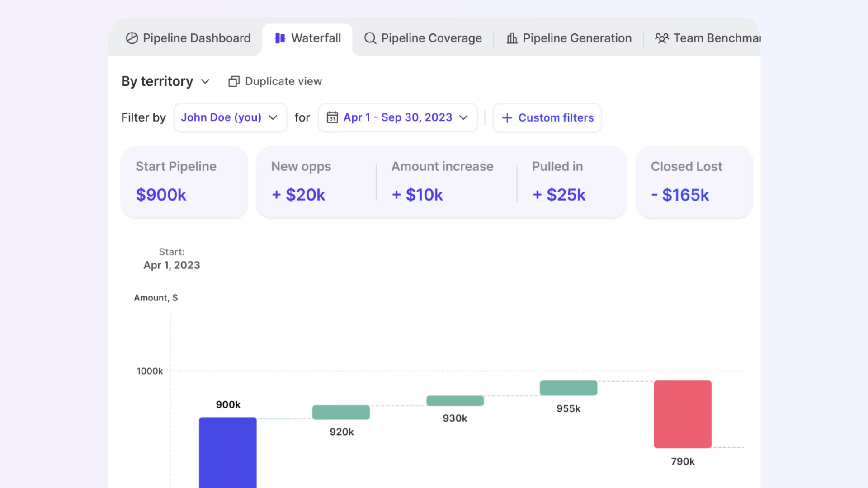Screen dimensions: 868x488
Task: Switch to the Pipeline Coverage tab
Action: click(x=431, y=38)
